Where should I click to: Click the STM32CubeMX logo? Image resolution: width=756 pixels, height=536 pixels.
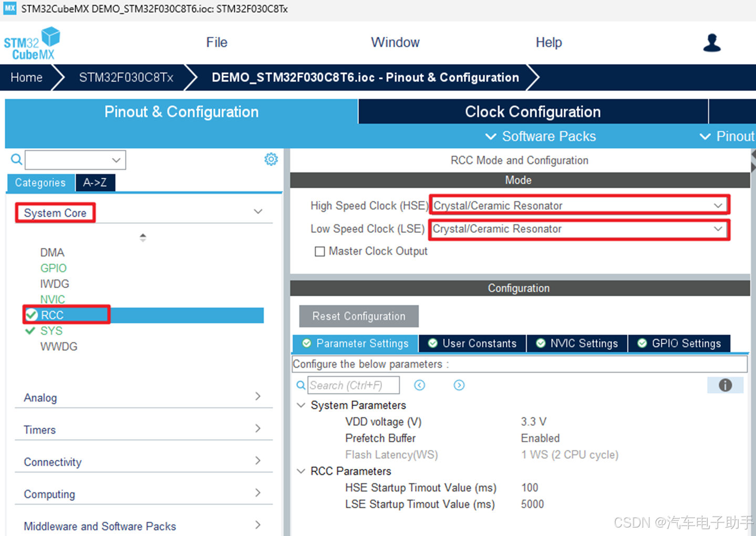[32, 43]
